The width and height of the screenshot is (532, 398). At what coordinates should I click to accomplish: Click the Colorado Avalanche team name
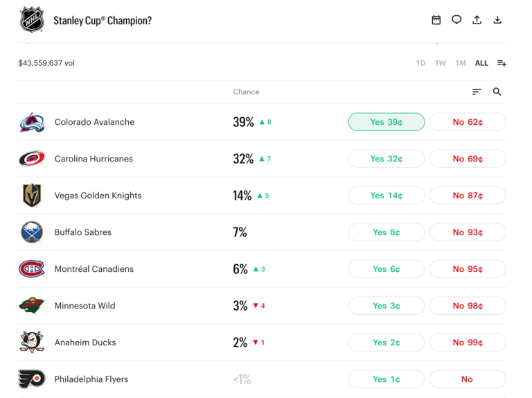tap(94, 122)
